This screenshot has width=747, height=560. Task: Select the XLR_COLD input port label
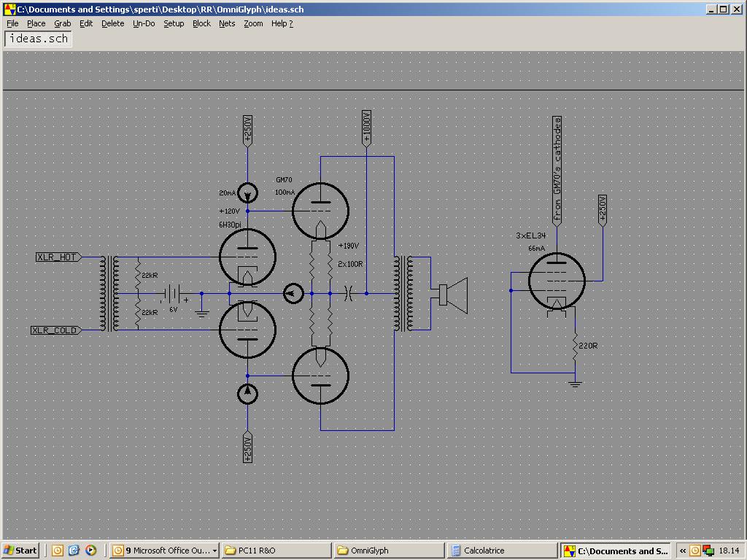[56, 330]
